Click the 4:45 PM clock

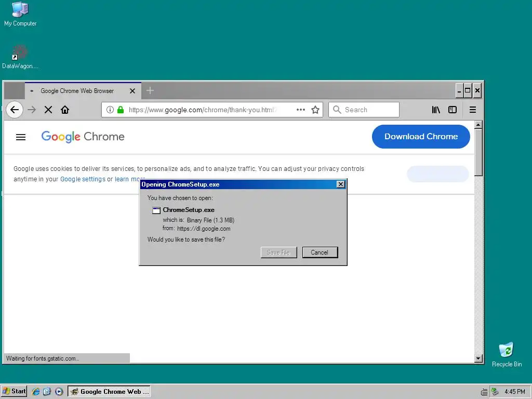[x=515, y=392]
